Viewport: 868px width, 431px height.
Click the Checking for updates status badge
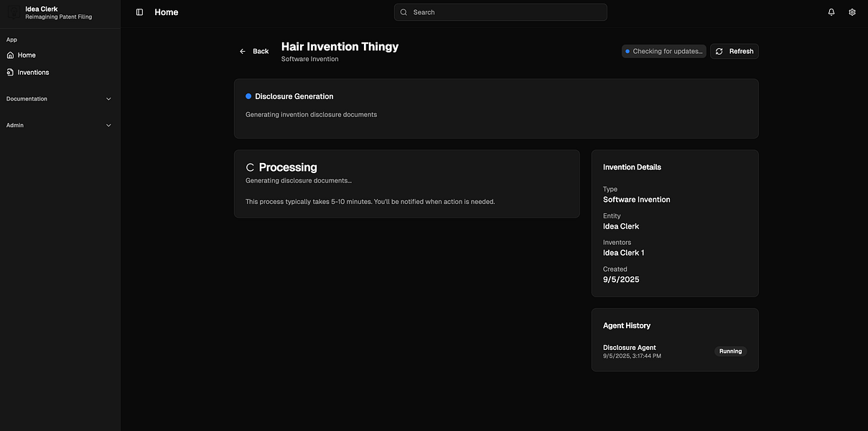664,52
